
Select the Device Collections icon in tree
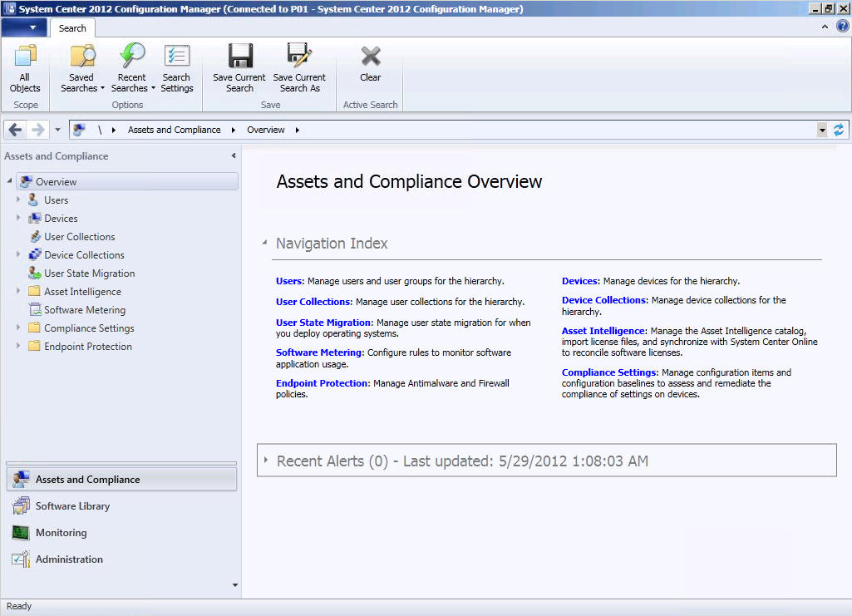coord(35,254)
